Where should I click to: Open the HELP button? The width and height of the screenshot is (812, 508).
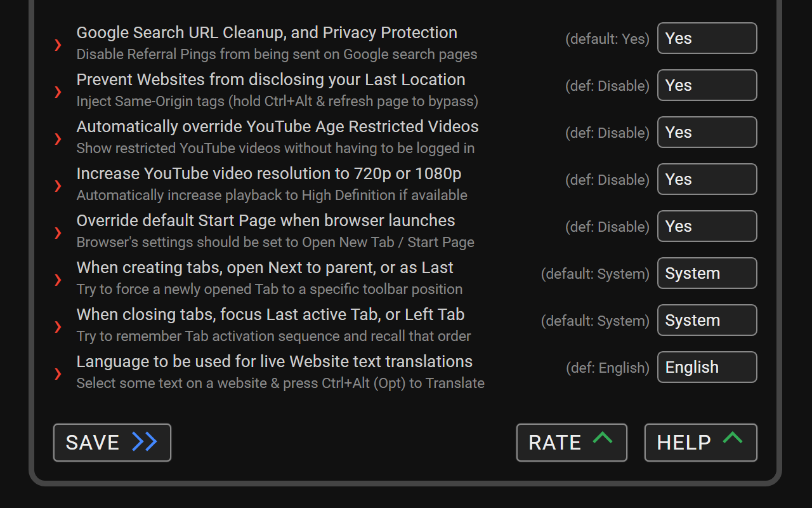click(700, 443)
